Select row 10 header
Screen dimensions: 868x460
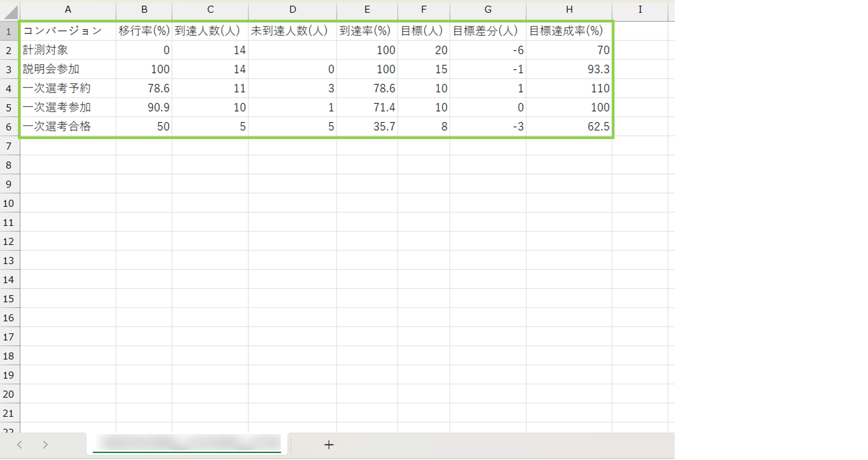coord(9,203)
